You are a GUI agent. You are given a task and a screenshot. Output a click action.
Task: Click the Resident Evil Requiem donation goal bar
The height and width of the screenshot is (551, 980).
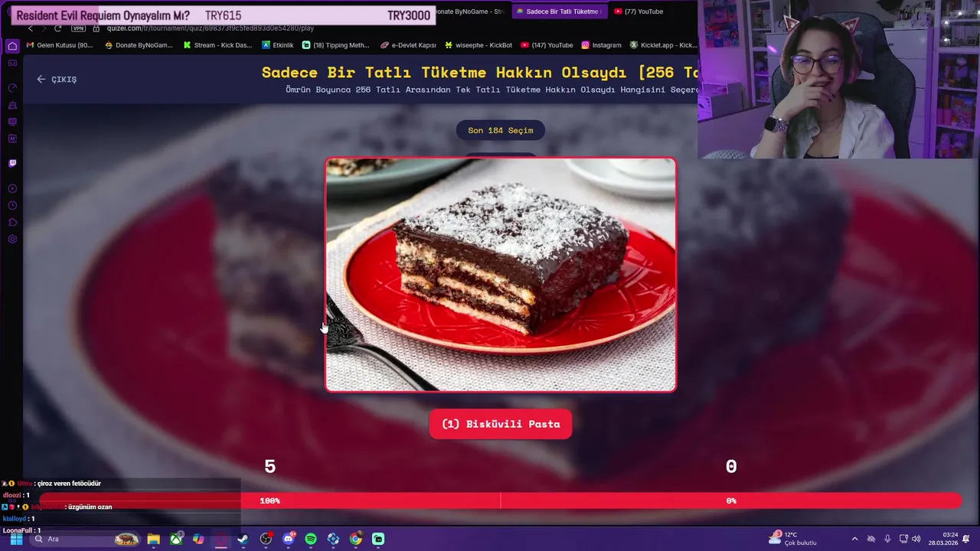click(x=223, y=15)
